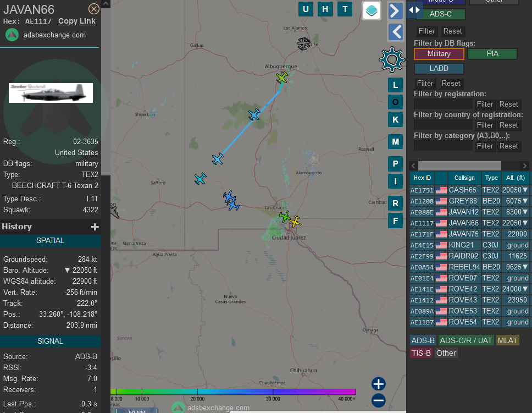Viewport: 532px width, 413px height.
Task: Toggle the U map button
Action: 306,9
